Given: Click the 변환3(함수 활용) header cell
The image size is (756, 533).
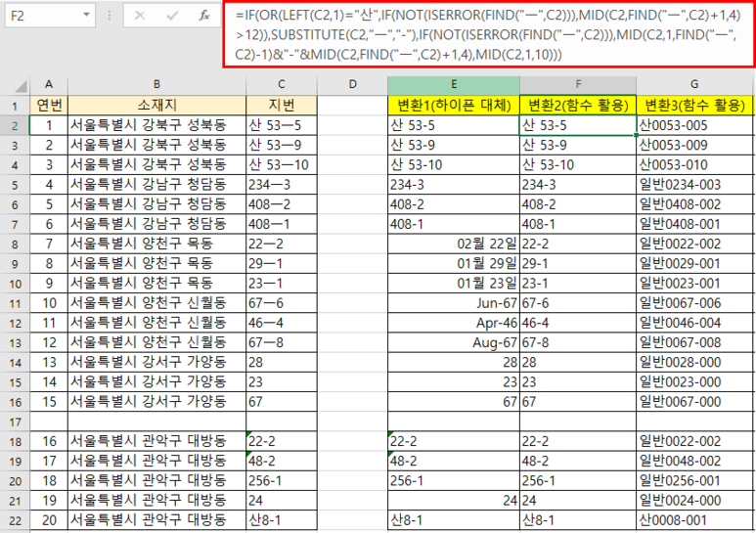Looking at the screenshot, I should [x=694, y=105].
